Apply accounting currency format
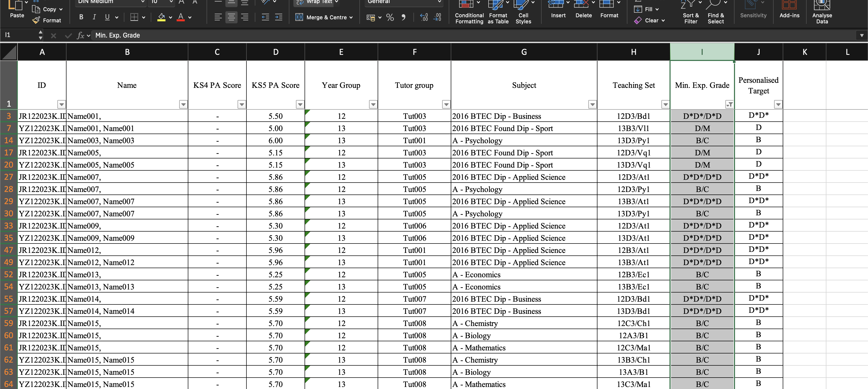 point(371,17)
